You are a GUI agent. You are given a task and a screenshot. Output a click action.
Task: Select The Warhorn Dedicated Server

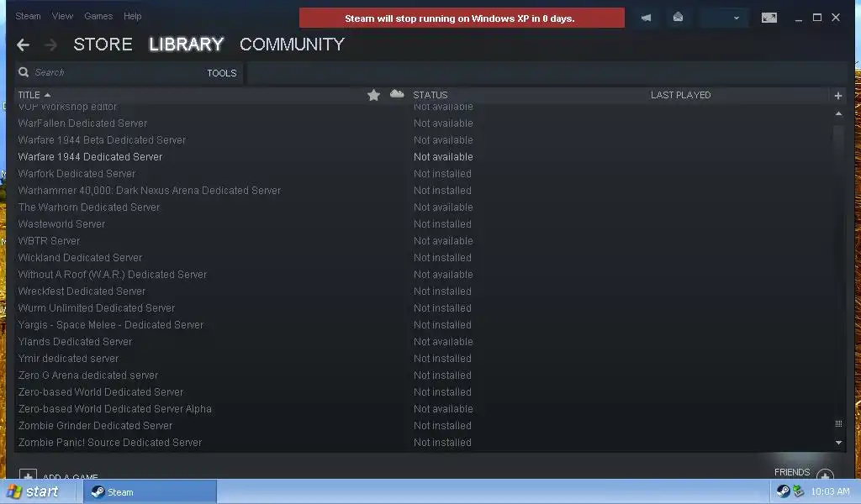89,207
